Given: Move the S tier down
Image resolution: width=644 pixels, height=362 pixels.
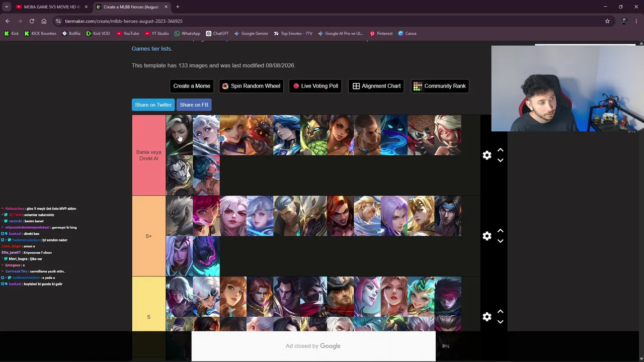Looking at the screenshot, I should 500,322.
